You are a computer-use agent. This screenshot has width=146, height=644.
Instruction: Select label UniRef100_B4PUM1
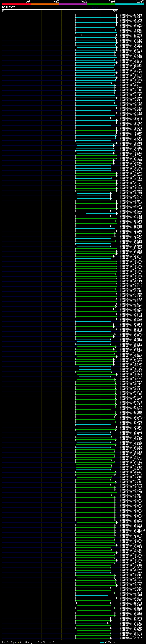131,394
